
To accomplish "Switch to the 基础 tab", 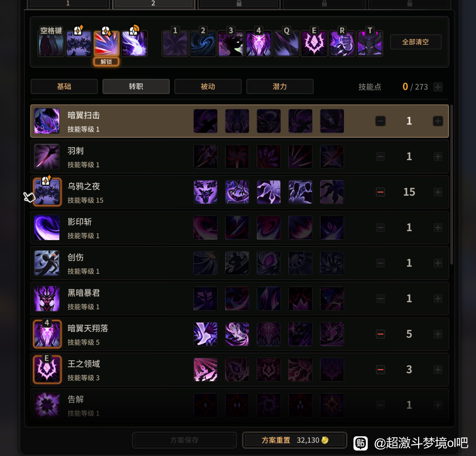I will (x=64, y=87).
